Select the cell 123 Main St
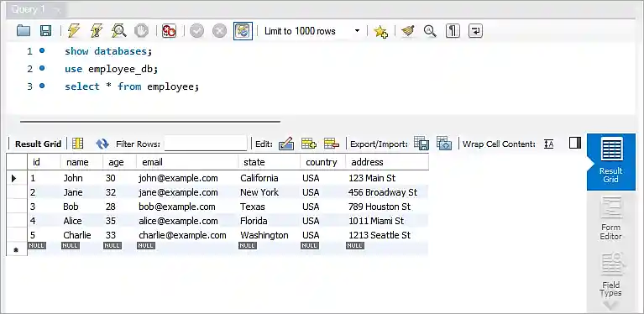This screenshot has width=644, height=314. pyautogui.click(x=387, y=178)
